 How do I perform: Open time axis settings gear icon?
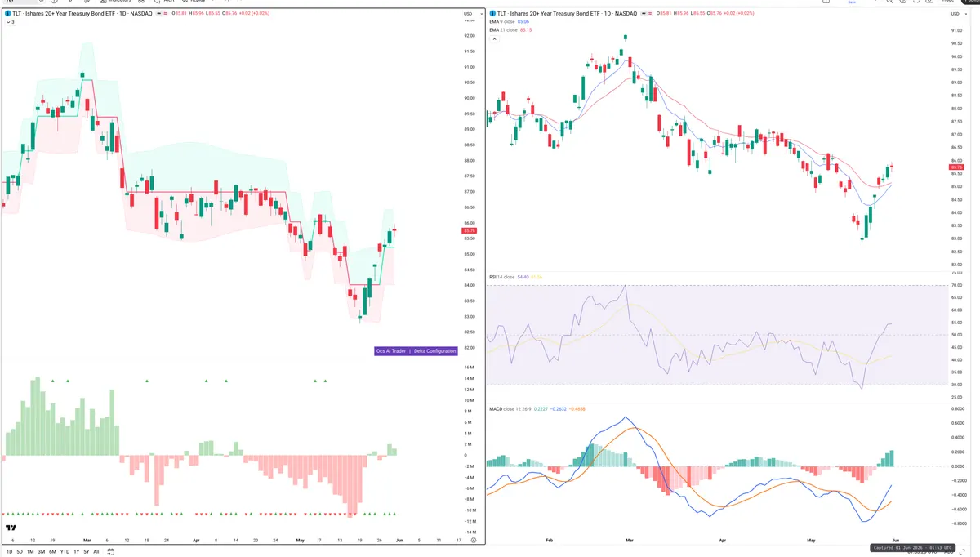474,540
